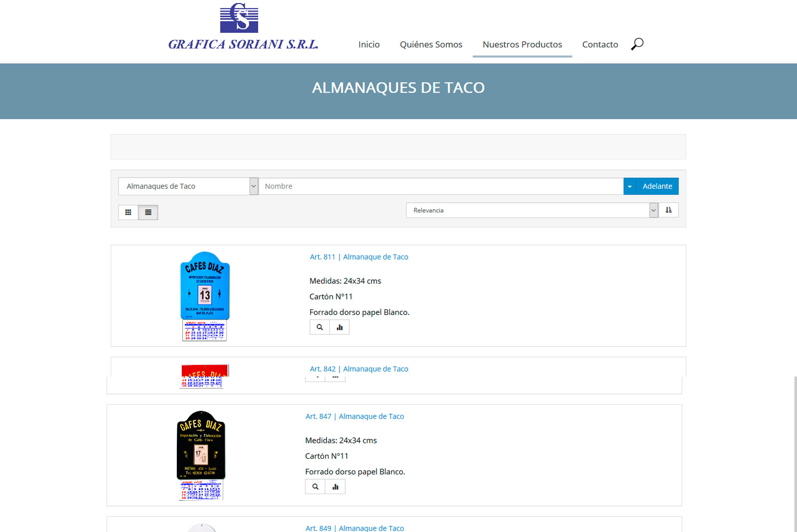Open Art. 842 | Almanaque de Taco link
Viewport: 797px width, 532px height.
coord(359,369)
